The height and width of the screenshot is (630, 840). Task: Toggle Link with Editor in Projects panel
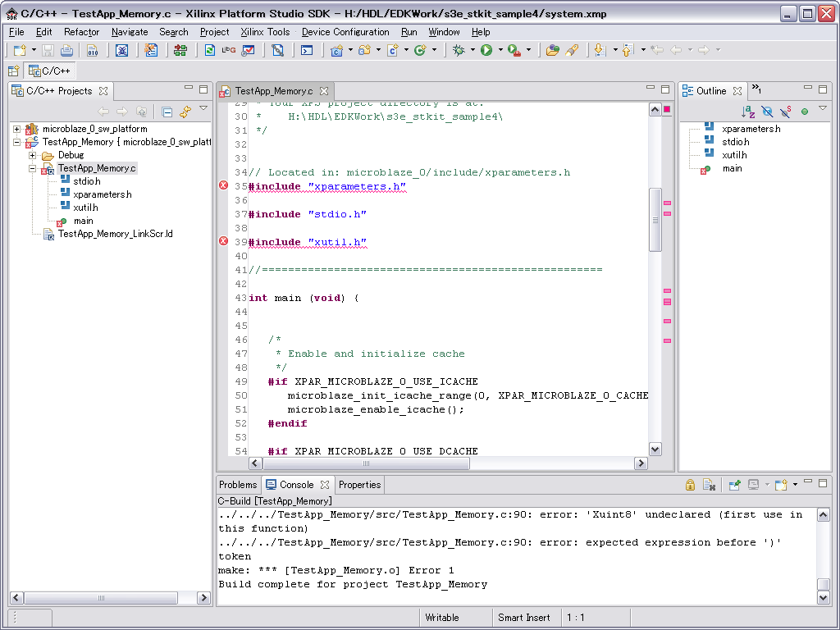(185, 112)
